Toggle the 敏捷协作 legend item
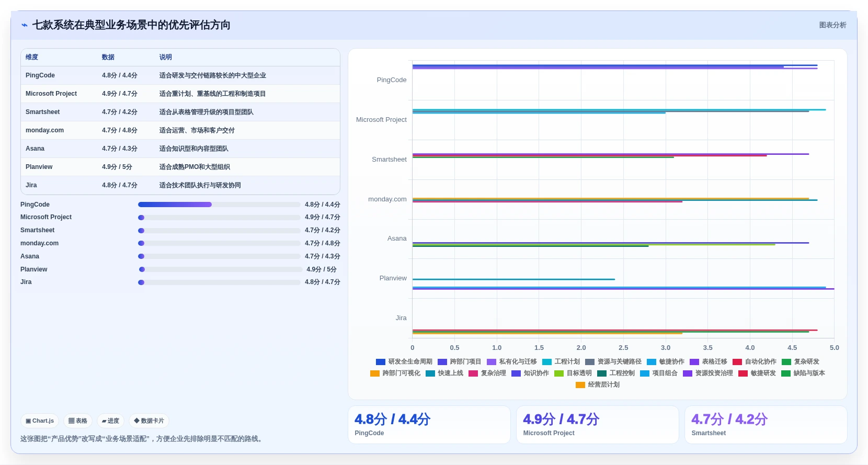Screen dimensions: 868x465 coord(666,361)
